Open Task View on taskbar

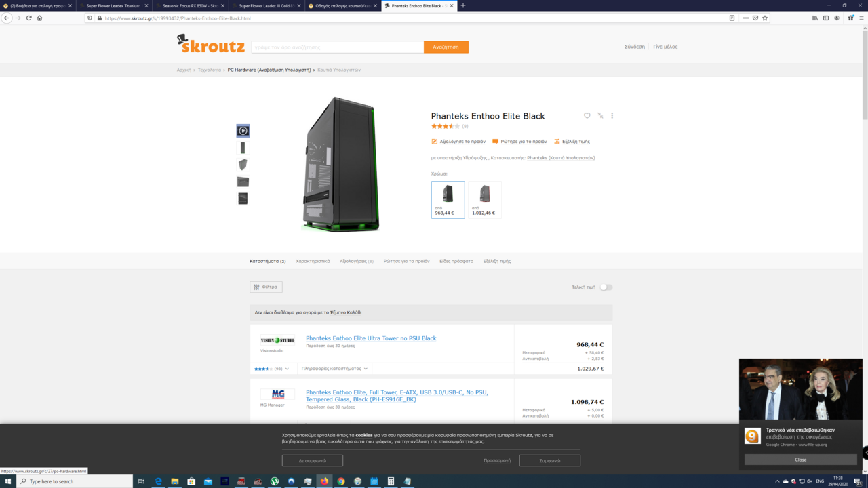coord(141,481)
